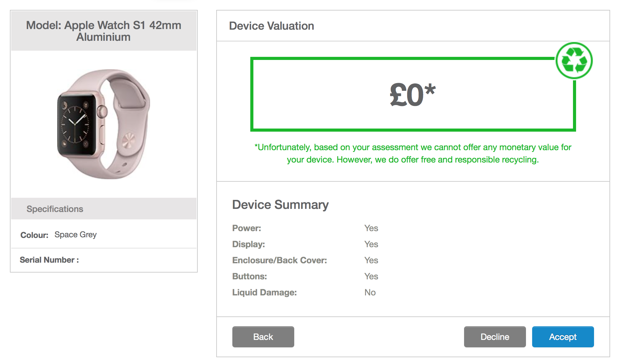This screenshot has width=633, height=364.
Task: Click the Liquid Damage label
Action: coord(264,292)
